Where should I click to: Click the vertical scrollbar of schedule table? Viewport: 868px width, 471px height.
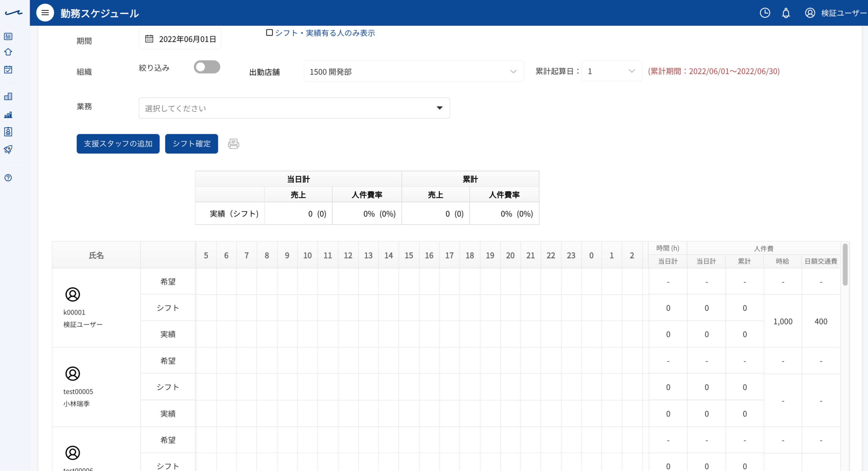[845, 264]
